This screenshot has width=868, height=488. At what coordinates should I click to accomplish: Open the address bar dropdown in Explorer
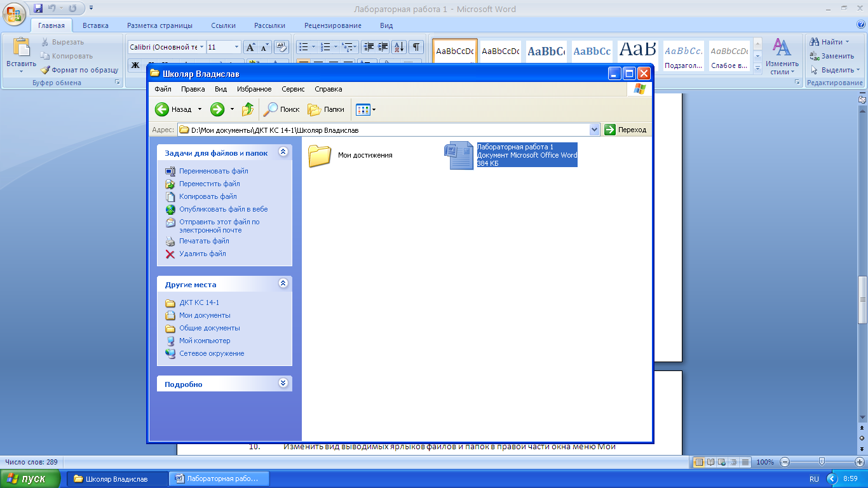click(595, 130)
